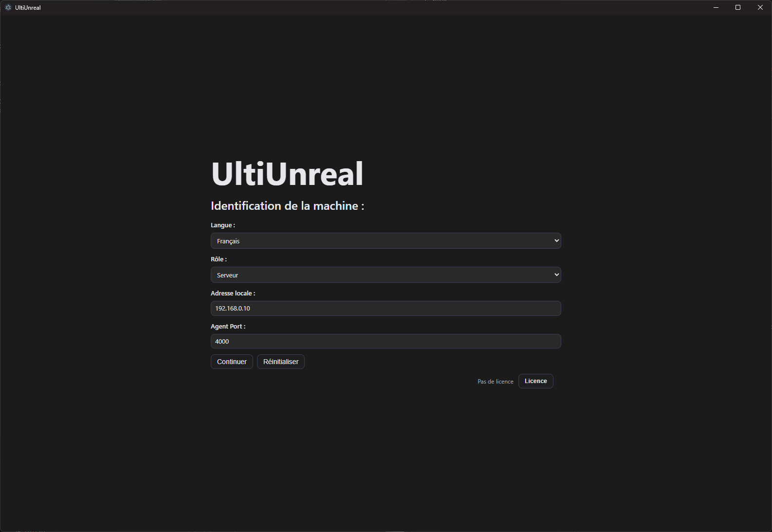The height and width of the screenshot is (532, 772).
Task: Click the chevron arrow of the Rôle selector
Action: pos(557,275)
